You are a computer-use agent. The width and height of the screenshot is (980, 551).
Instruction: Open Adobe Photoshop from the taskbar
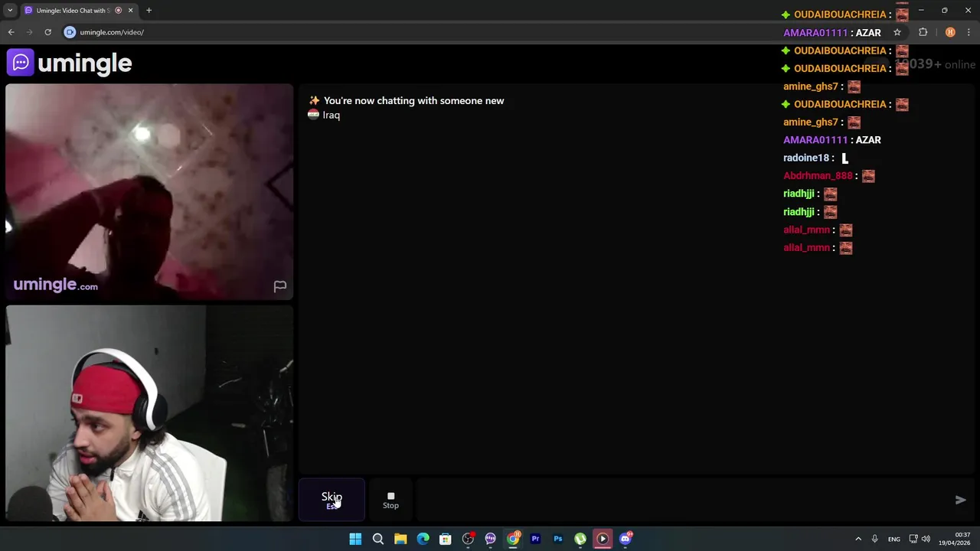point(557,539)
